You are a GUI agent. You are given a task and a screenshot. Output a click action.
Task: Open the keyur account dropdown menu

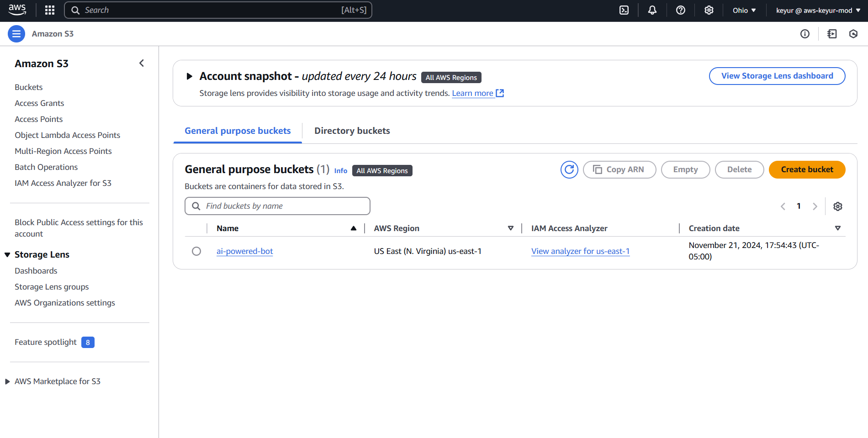pos(818,10)
